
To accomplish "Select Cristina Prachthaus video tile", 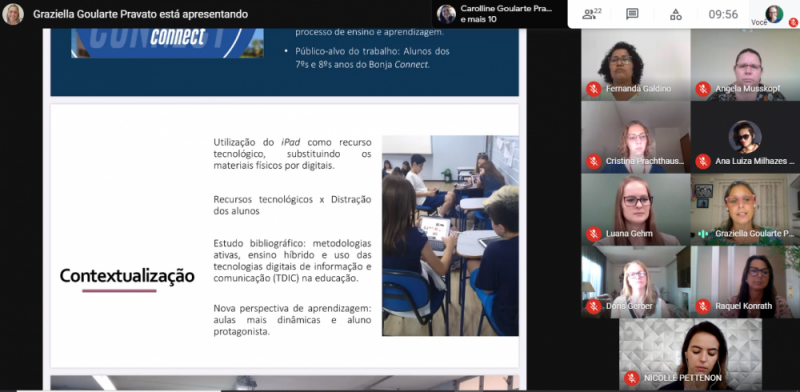I will tap(636, 137).
